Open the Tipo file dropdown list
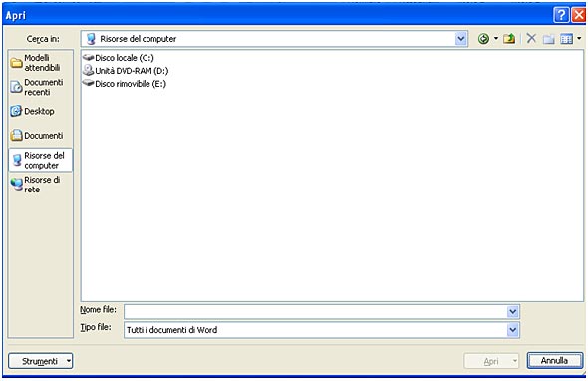Screen dimensions: 588x381 [512, 330]
